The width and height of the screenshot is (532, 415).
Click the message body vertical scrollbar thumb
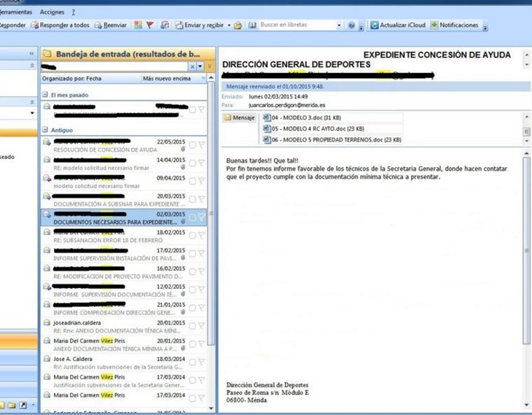click(527, 250)
